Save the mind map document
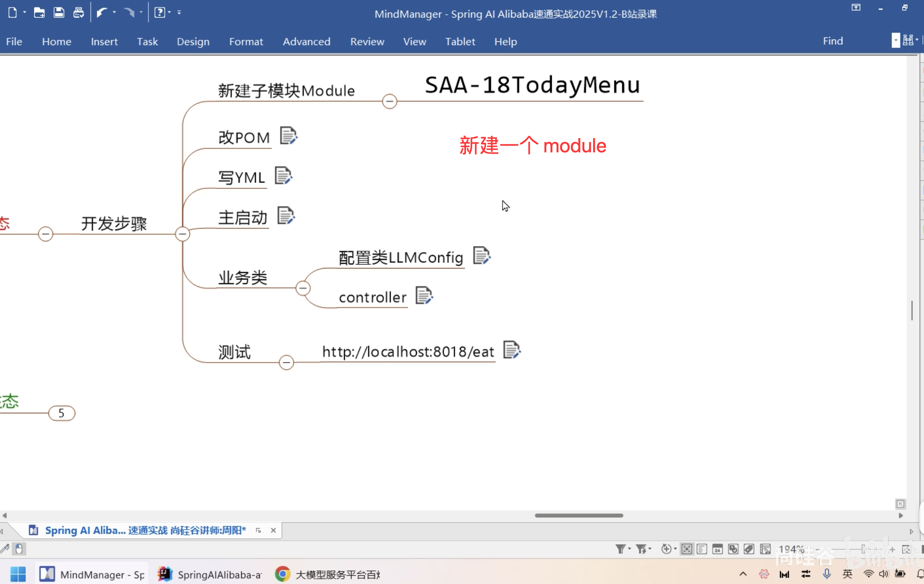The image size is (924, 584). pyautogui.click(x=59, y=12)
